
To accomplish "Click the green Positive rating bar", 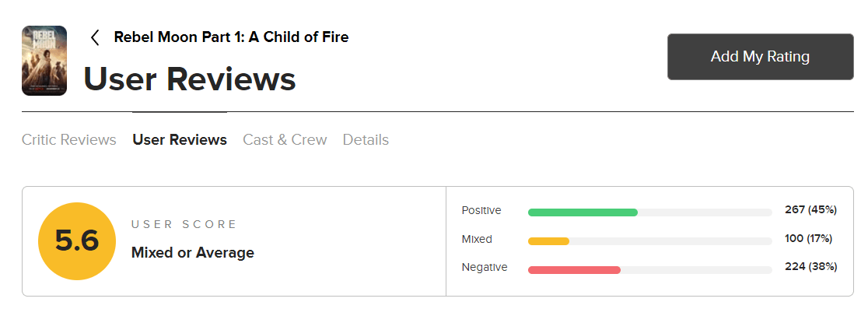I will click(x=583, y=212).
